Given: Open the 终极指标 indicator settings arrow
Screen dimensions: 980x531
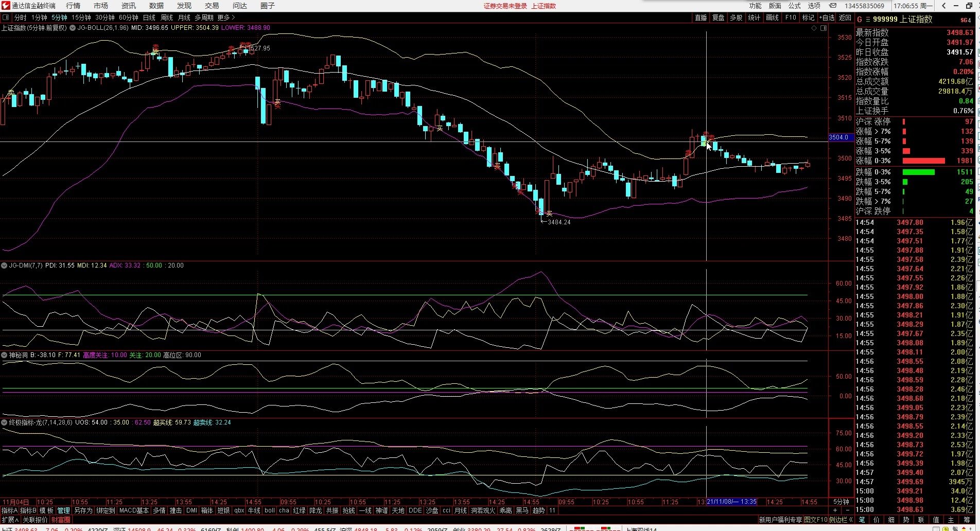Looking at the screenshot, I should click(4, 422).
